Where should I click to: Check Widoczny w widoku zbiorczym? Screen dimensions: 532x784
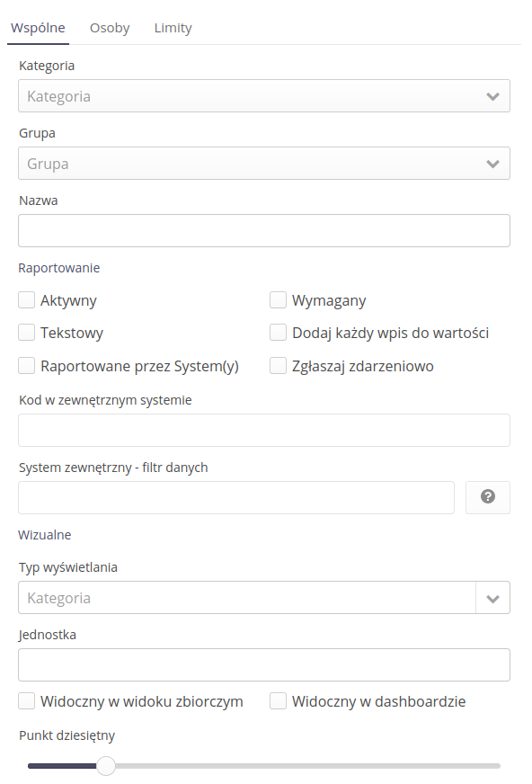(x=26, y=701)
